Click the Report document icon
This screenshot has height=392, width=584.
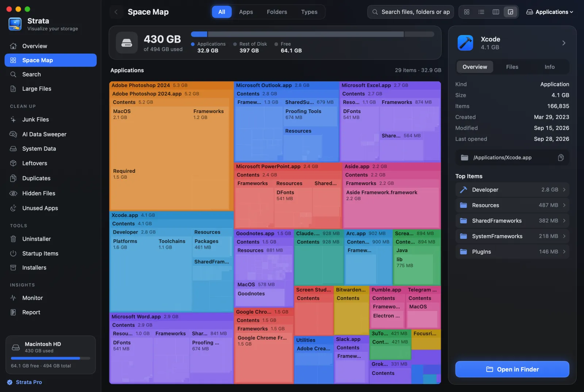point(13,313)
